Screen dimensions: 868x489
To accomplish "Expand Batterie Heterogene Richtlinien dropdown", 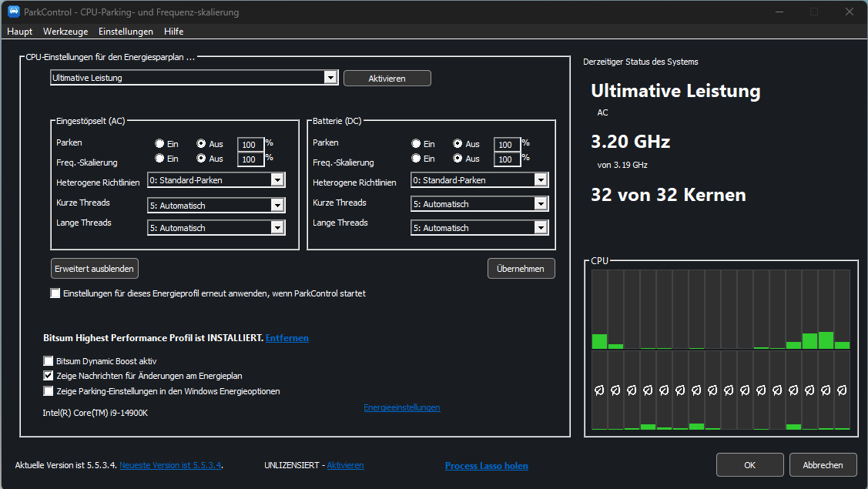I will (x=541, y=180).
